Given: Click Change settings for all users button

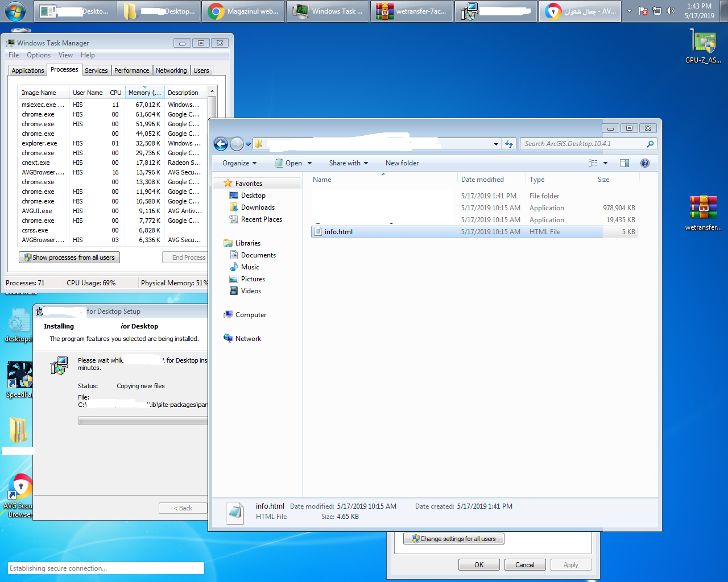Looking at the screenshot, I should (454, 539).
